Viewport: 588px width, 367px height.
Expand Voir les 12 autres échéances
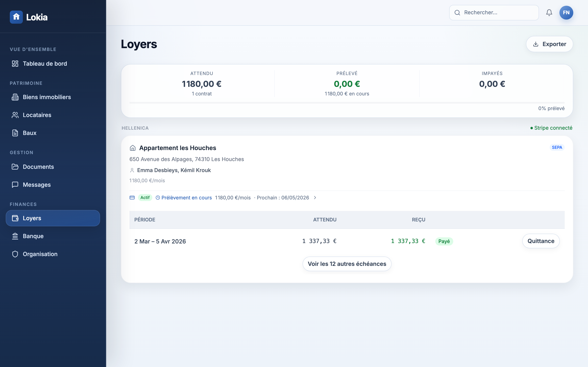pyautogui.click(x=347, y=264)
